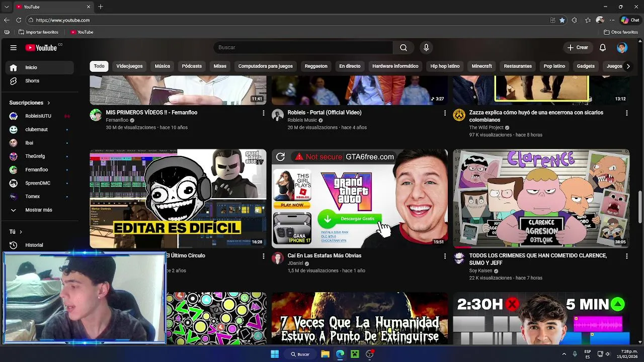The image size is (644, 362).
Task: Expand Mostrar más subscriptions
Action: point(39,210)
